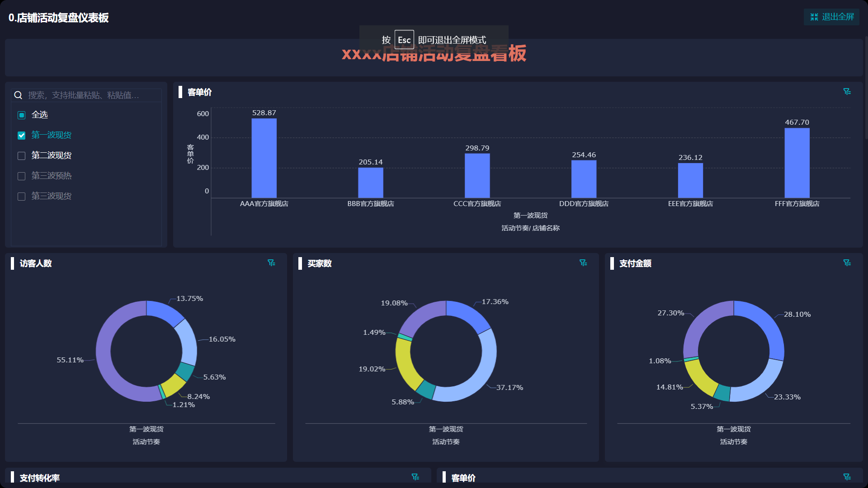Toggle the 全选 checkbox
The width and height of the screenshot is (868, 488).
click(x=21, y=115)
